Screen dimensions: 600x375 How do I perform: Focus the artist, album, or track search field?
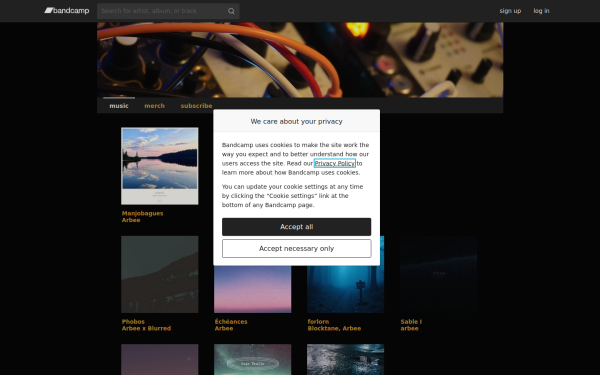[x=168, y=11]
